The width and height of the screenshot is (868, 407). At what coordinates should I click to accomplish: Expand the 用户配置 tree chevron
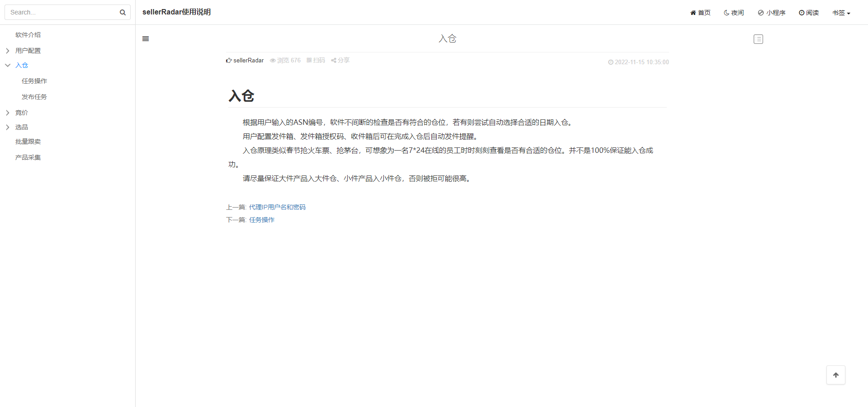[x=8, y=51]
